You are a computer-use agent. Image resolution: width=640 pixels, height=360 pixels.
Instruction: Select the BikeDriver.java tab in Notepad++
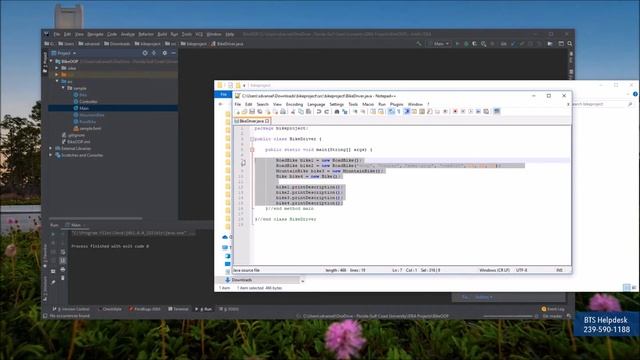251,121
